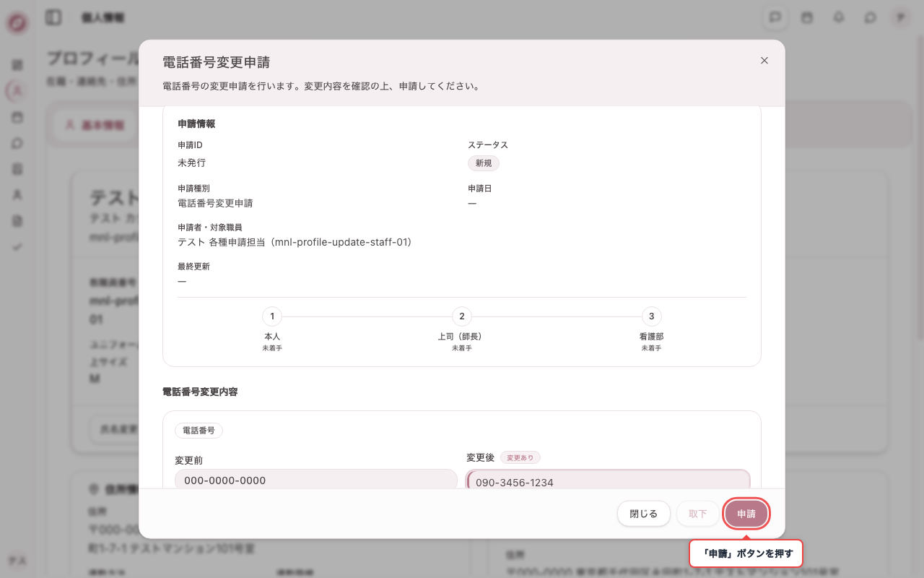This screenshot has width=924, height=578.
Task: Open the user avatar in top bar
Action: tap(900, 17)
